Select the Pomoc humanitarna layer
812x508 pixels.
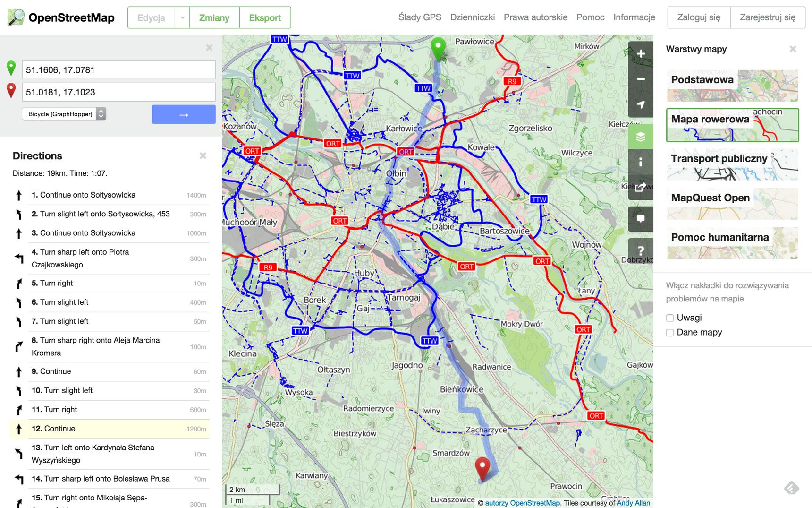point(732,243)
